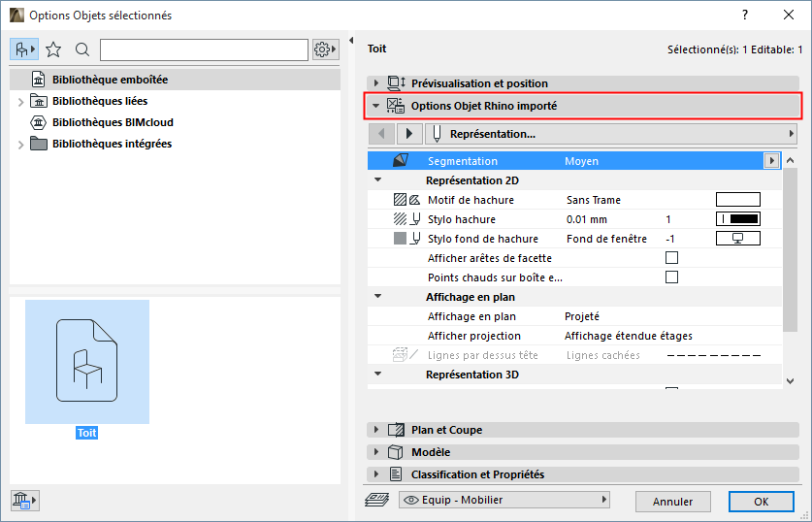812x522 pixels.
Task: Click the Annuler button
Action: (x=672, y=502)
